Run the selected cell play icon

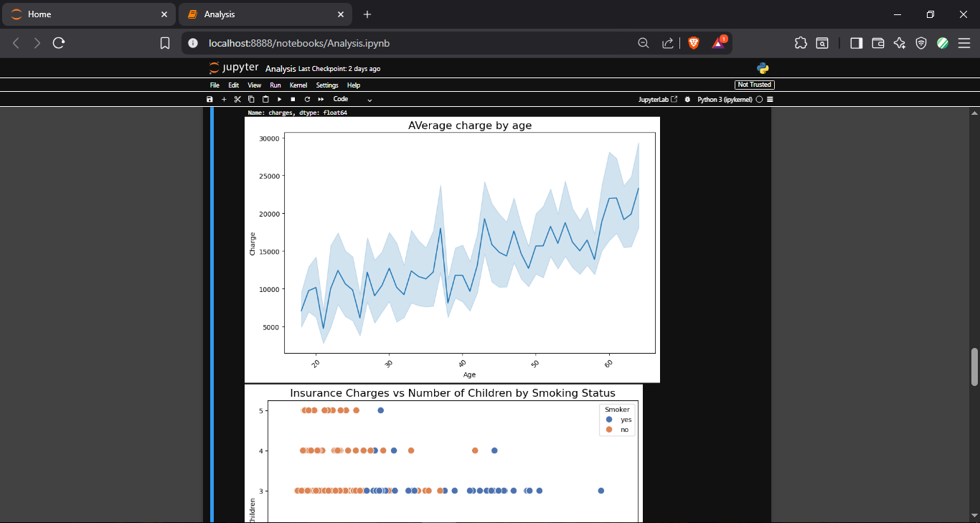coord(279,99)
